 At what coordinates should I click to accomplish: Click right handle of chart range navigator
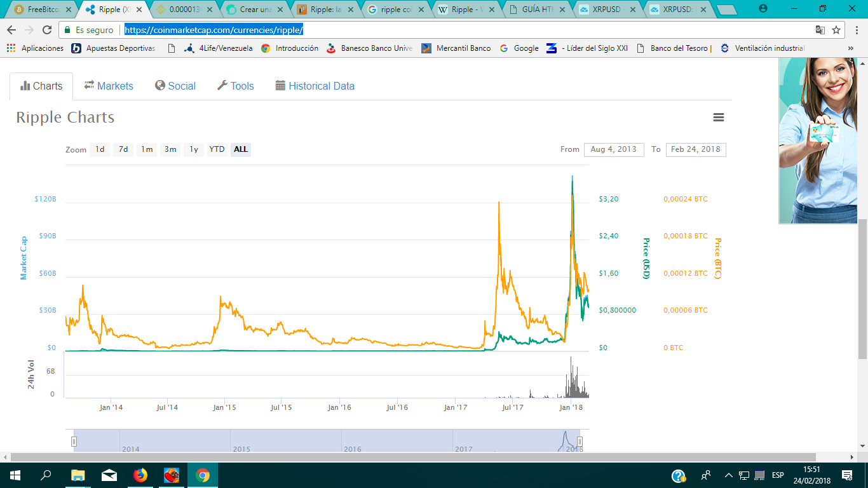click(580, 442)
